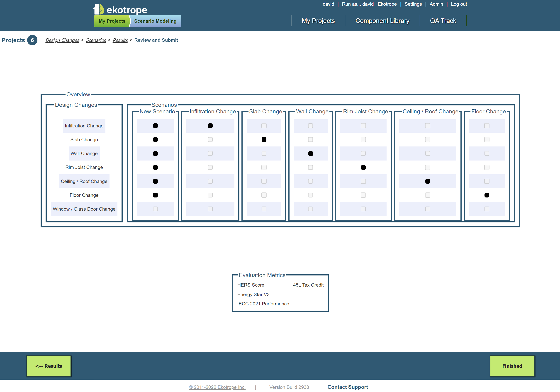Uncheck Ceiling / Roof Change in its scenario column
Image resolution: width=560 pixels, height=392 pixels.
(428, 181)
